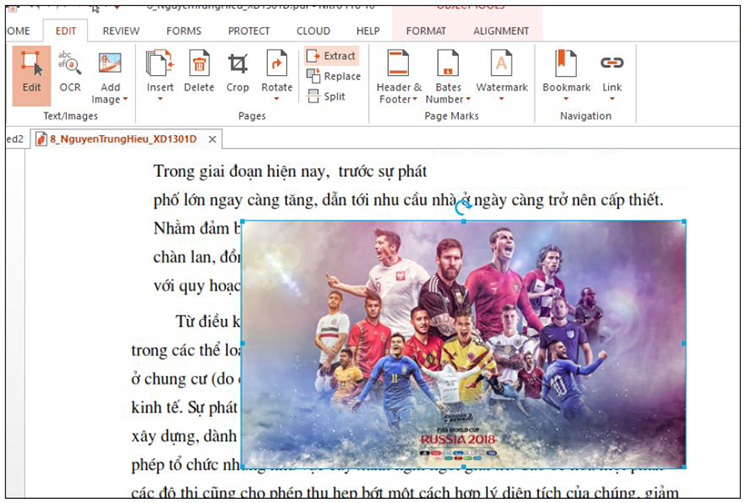Open the Add Image dropdown arrow
750x503 pixels.
[125, 99]
